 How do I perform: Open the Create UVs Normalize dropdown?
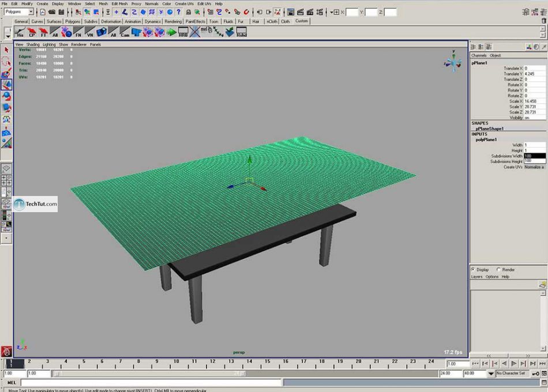pyautogui.click(x=534, y=167)
